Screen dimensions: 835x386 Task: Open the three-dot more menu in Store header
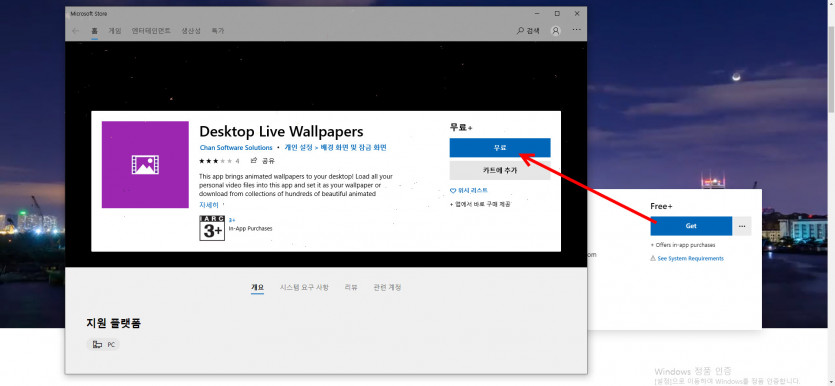[x=576, y=30]
